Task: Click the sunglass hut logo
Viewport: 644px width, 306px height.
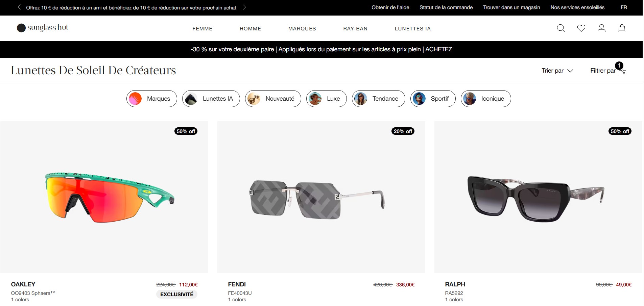Action: (x=42, y=28)
